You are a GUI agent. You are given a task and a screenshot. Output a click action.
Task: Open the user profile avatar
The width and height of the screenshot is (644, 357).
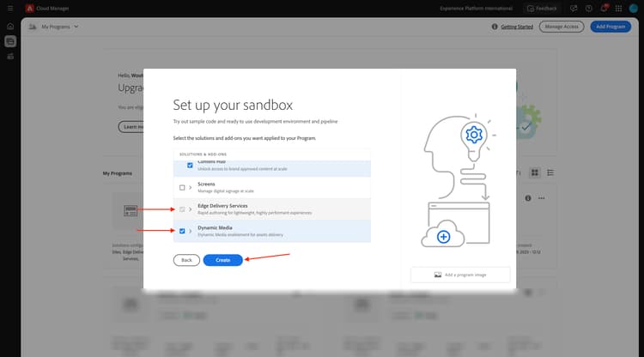pyautogui.click(x=634, y=9)
